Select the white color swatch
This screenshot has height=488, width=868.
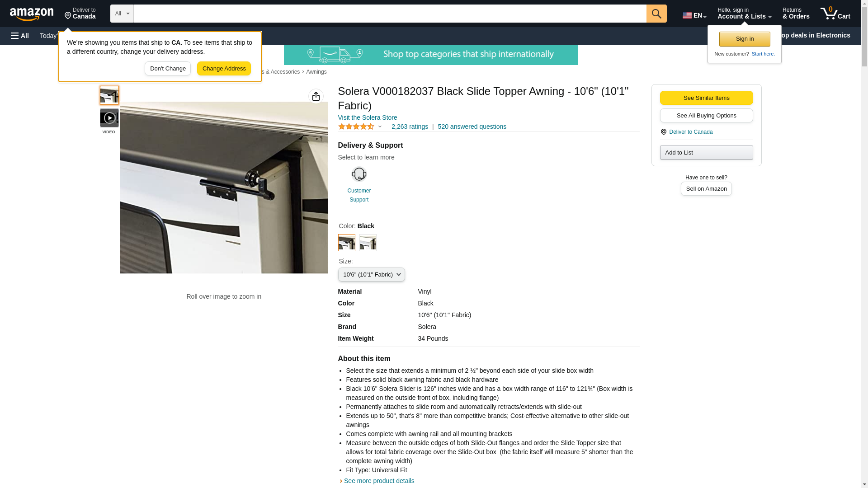click(368, 243)
